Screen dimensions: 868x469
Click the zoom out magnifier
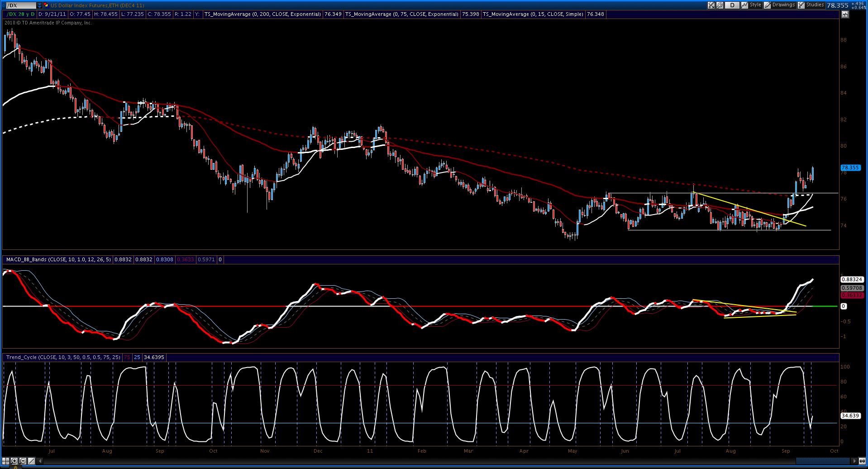point(22,461)
